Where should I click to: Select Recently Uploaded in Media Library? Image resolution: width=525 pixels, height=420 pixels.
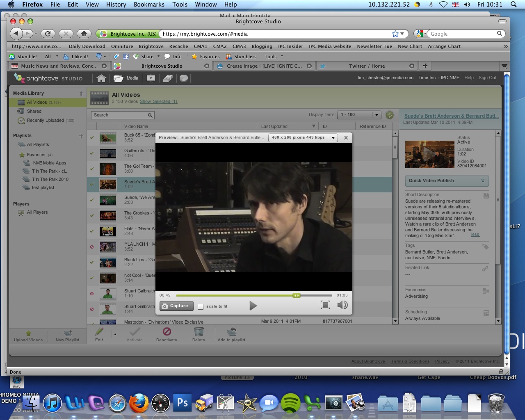(46, 120)
